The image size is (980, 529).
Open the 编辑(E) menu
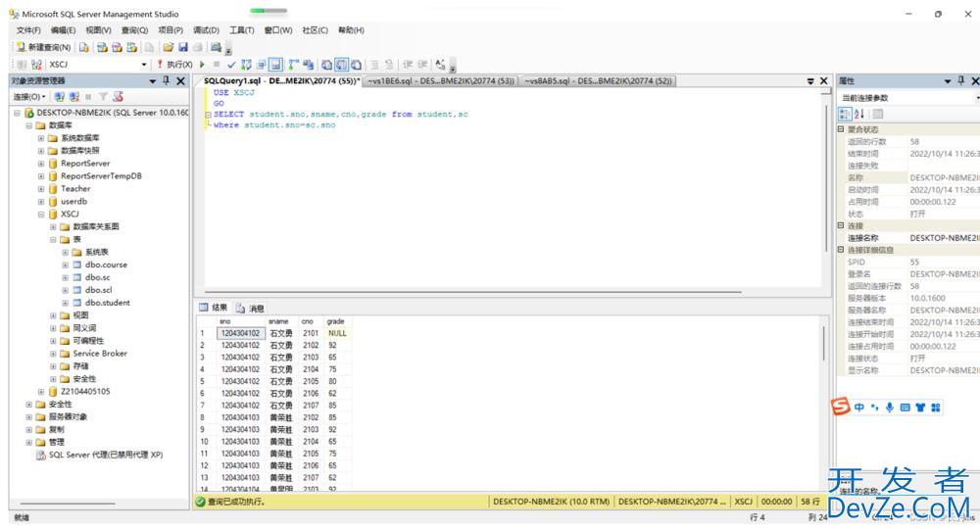tap(63, 30)
